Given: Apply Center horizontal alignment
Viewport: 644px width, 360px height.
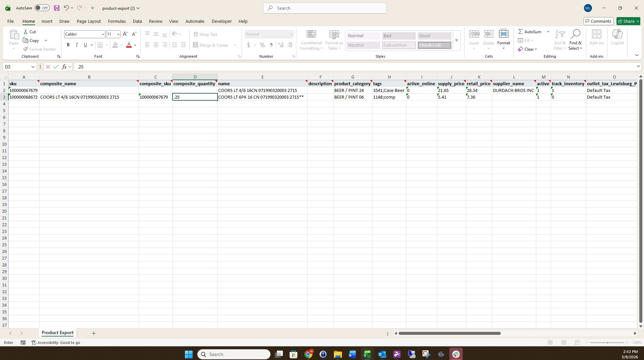Looking at the screenshot, I should tap(156, 45).
